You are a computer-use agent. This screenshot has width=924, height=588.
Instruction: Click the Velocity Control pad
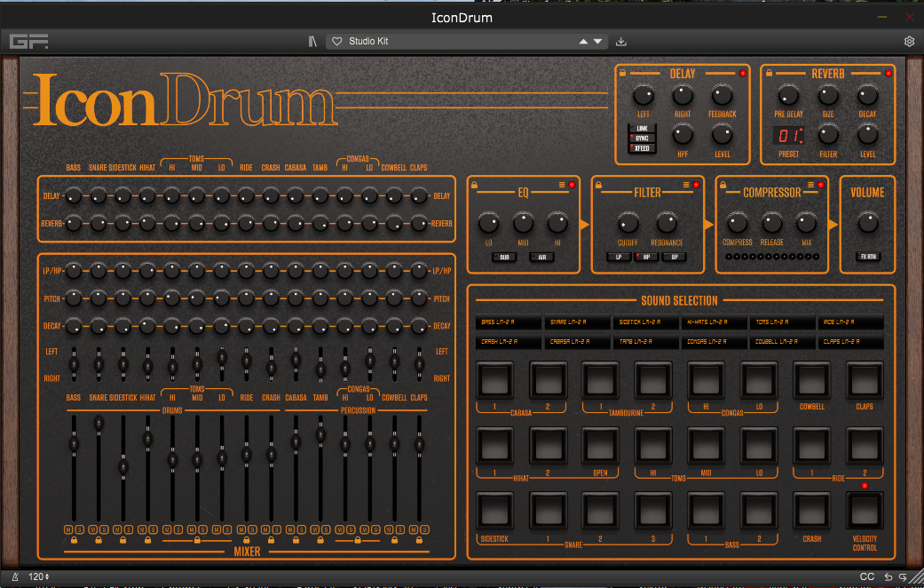[865, 510]
